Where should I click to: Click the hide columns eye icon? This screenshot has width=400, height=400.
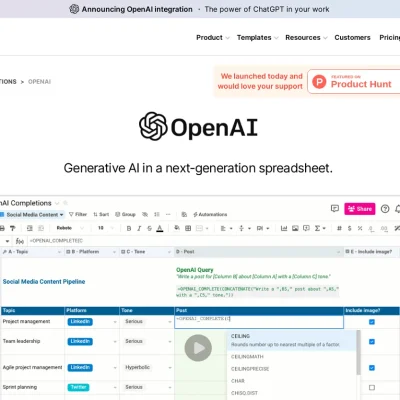pos(145,214)
